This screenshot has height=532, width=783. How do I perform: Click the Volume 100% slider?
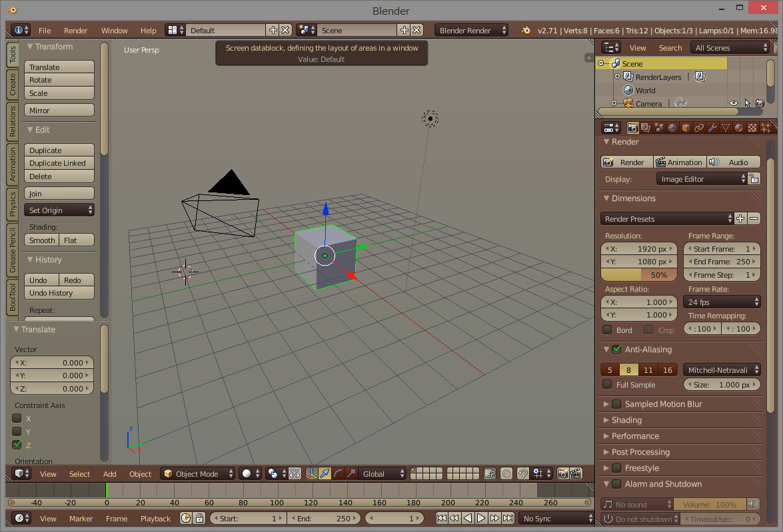710,505
